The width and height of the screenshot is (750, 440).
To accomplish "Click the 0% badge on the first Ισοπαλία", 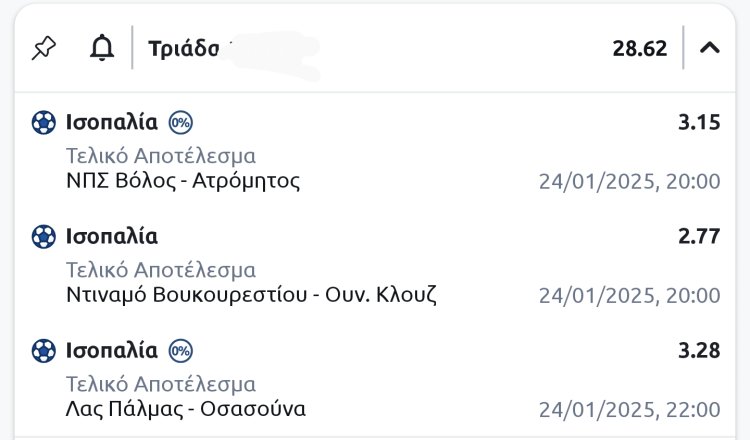I will click(x=181, y=123).
